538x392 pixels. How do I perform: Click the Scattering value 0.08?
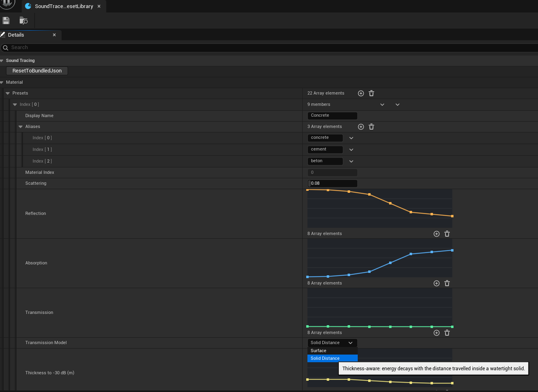pyautogui.click(x=332, y=184)
